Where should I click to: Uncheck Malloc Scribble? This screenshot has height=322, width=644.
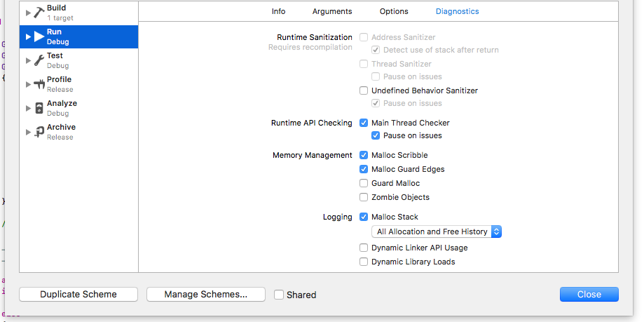click(x=364, y=155)
